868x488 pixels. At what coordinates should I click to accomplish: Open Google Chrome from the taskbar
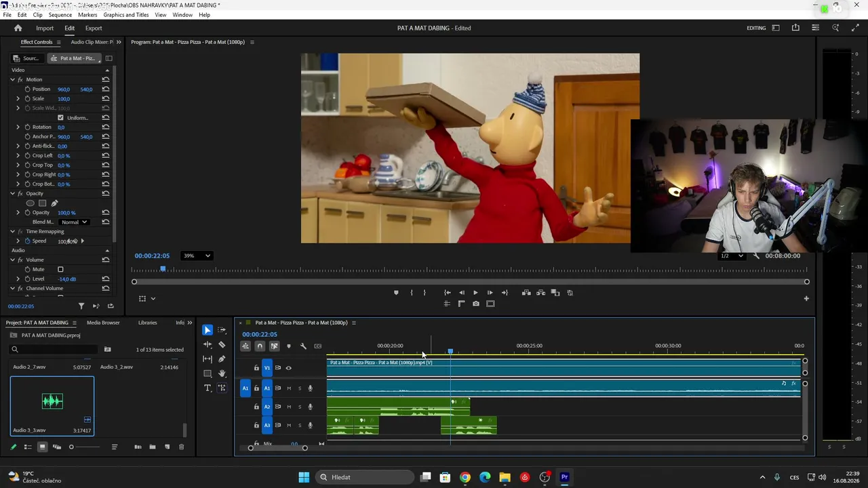[465, 477]
